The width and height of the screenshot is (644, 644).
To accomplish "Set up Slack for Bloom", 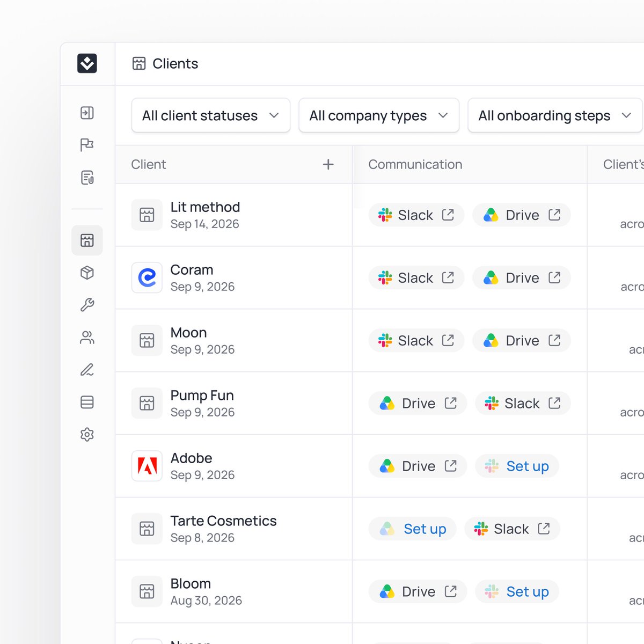I will click(x=517, y=591).
